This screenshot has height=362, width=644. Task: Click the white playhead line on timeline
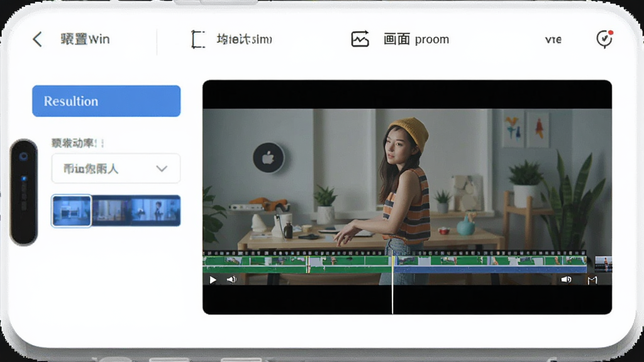pos(392,285)
